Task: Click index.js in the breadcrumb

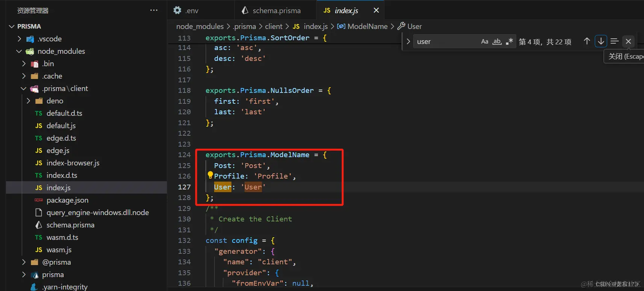Action: coord(316,26)
